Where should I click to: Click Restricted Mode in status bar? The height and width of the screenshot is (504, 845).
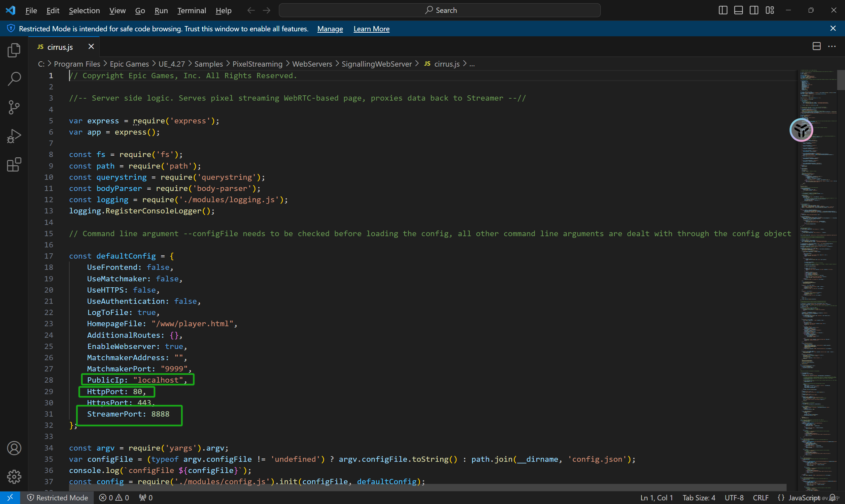point(57,497)
